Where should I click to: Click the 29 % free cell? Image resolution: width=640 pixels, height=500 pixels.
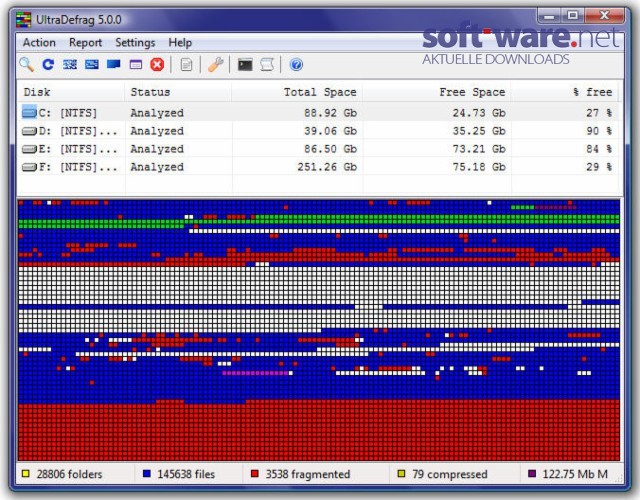pyautogui.click(x=599, y=167)
